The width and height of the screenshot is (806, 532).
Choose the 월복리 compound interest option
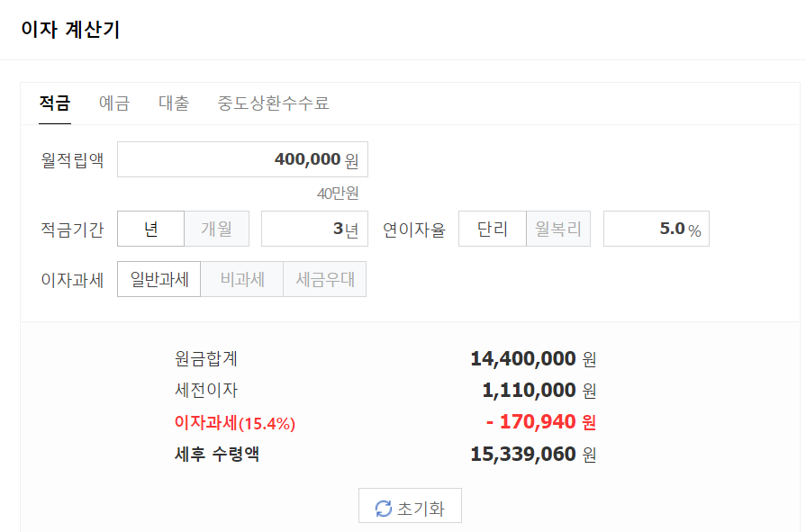click(x=557, y=229)
